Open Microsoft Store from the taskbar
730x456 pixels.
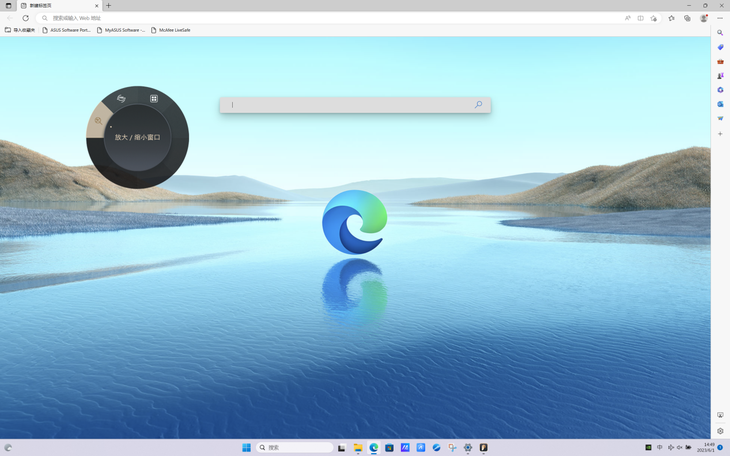(389, 448)
